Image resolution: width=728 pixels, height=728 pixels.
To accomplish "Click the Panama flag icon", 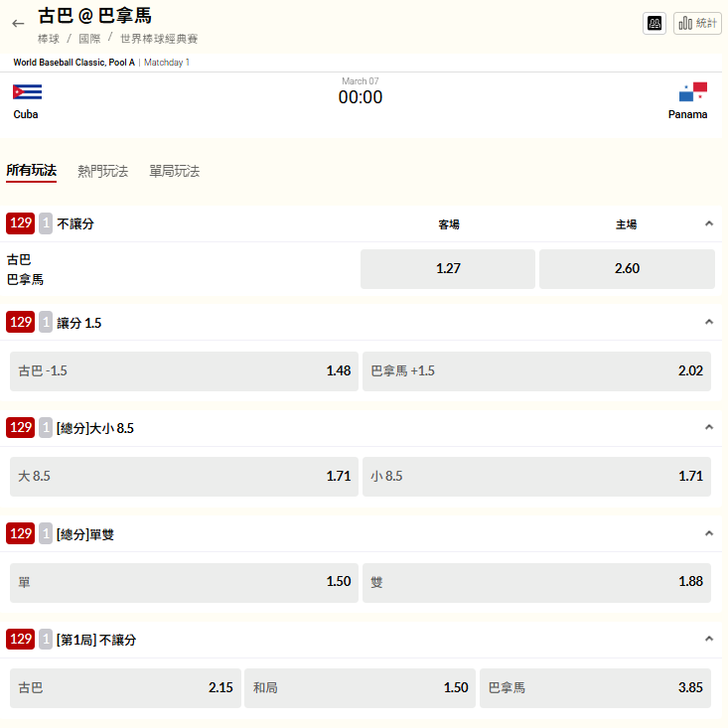I will pyautogui.click(x=692, y=92).
